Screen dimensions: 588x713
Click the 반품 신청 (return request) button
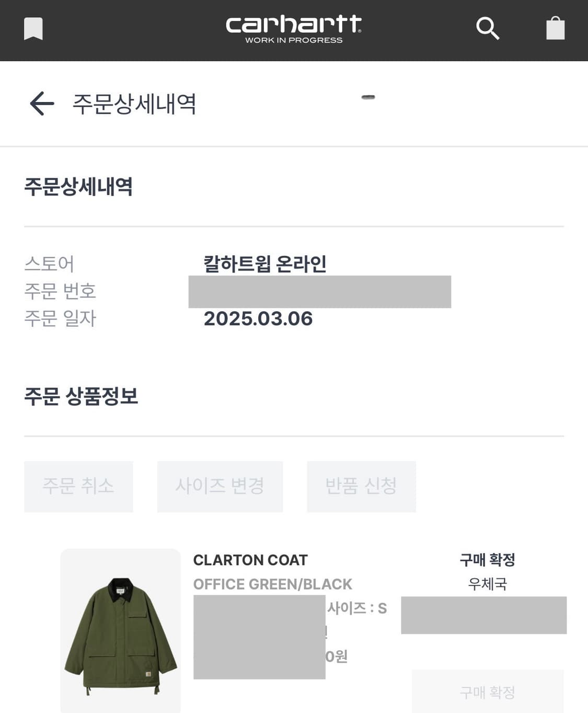pyautogui.click(x=361, y=486)
